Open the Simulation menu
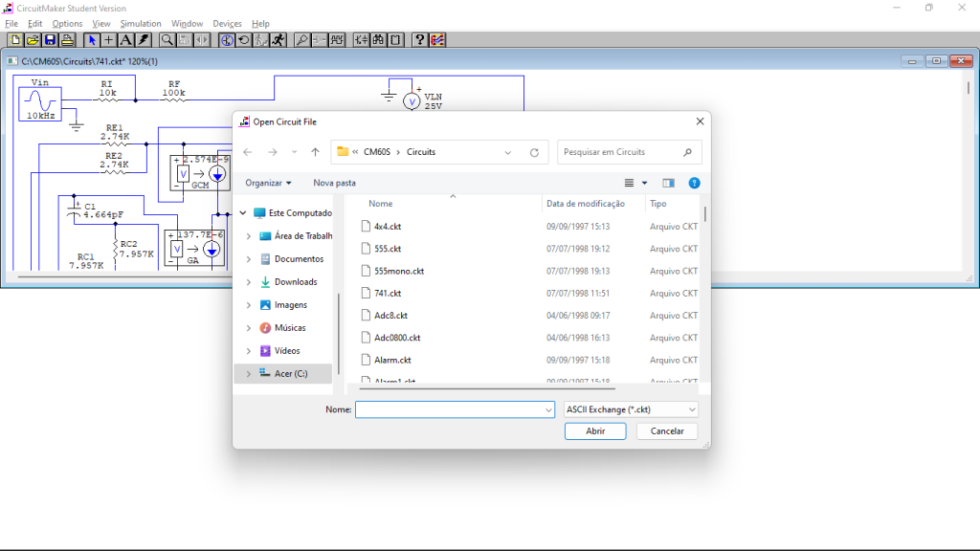This screenshot has width=980, height=551. tap(141, 23)
